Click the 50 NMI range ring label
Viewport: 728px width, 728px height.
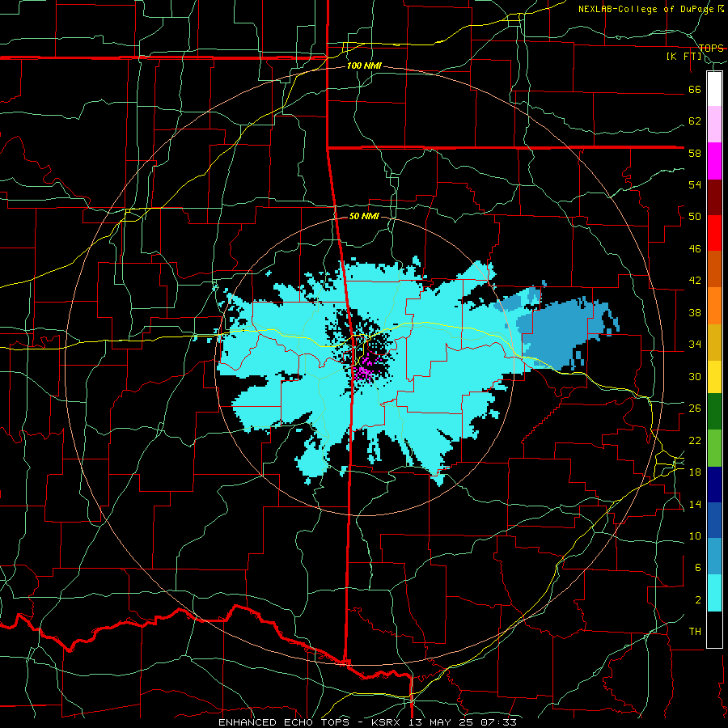click(x=364, y=216)
